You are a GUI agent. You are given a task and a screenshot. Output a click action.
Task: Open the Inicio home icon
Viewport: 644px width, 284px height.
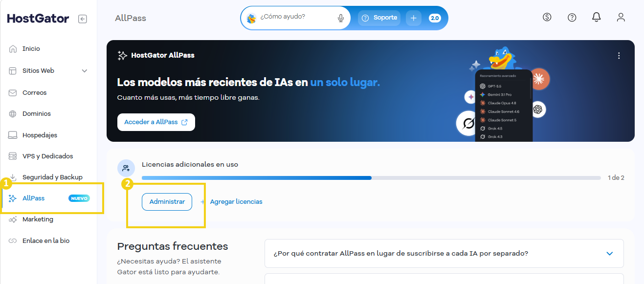click(13, 49)
